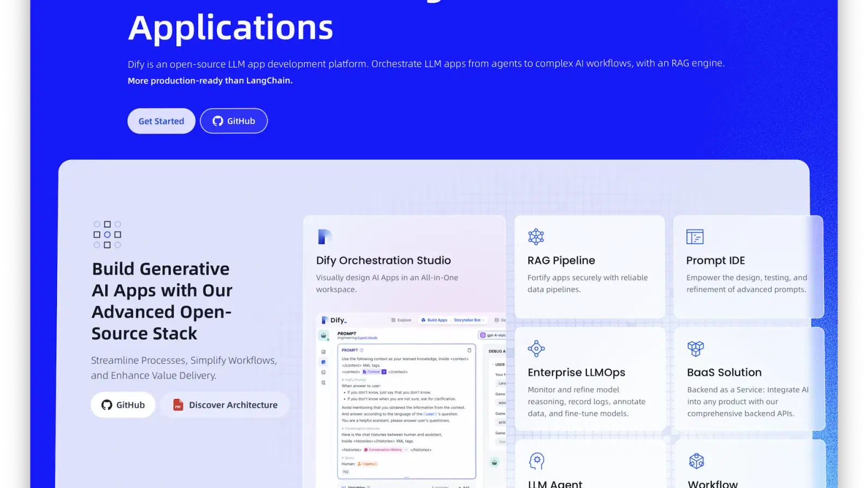Click the copy icon in the PROMPT box
868x488 pixels.
(469, 350)
